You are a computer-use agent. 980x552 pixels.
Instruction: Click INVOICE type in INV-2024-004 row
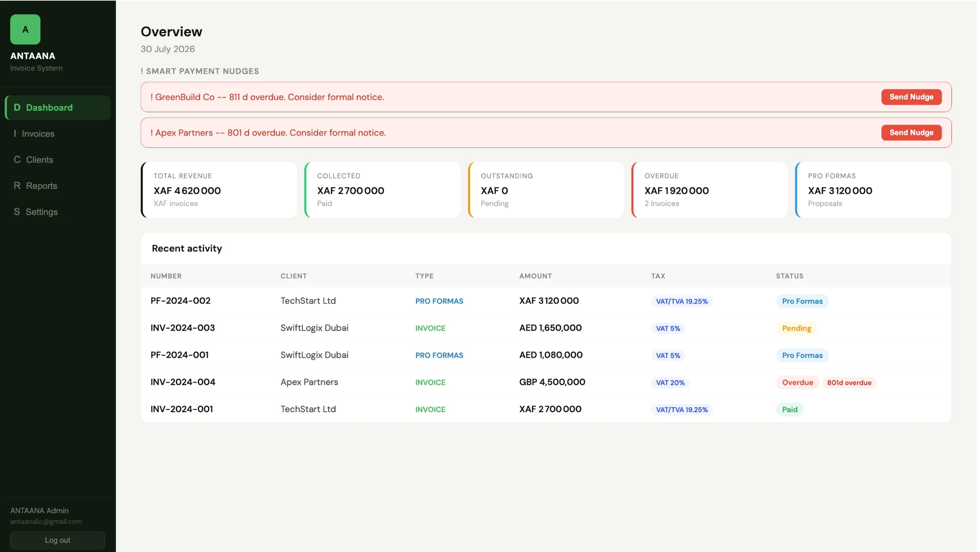point(430,383)
